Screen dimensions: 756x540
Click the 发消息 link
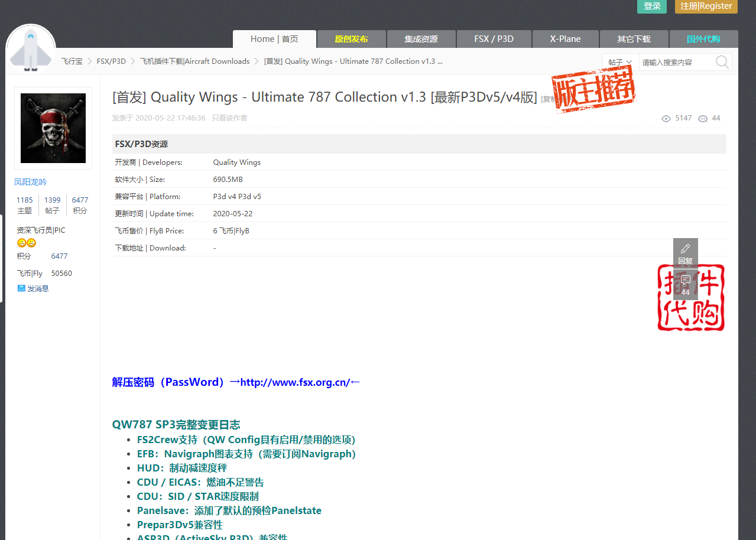pyautogui.click(x=38, y=288)
